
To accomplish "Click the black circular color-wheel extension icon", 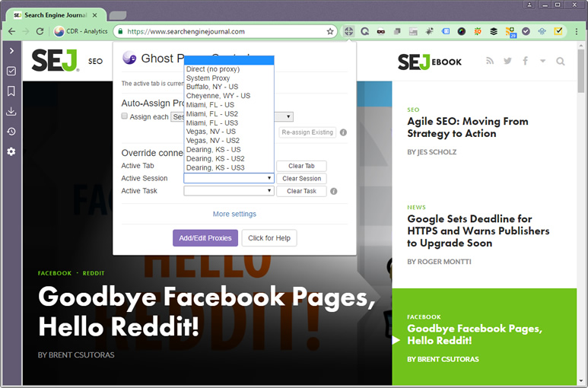I will [462, 31].
